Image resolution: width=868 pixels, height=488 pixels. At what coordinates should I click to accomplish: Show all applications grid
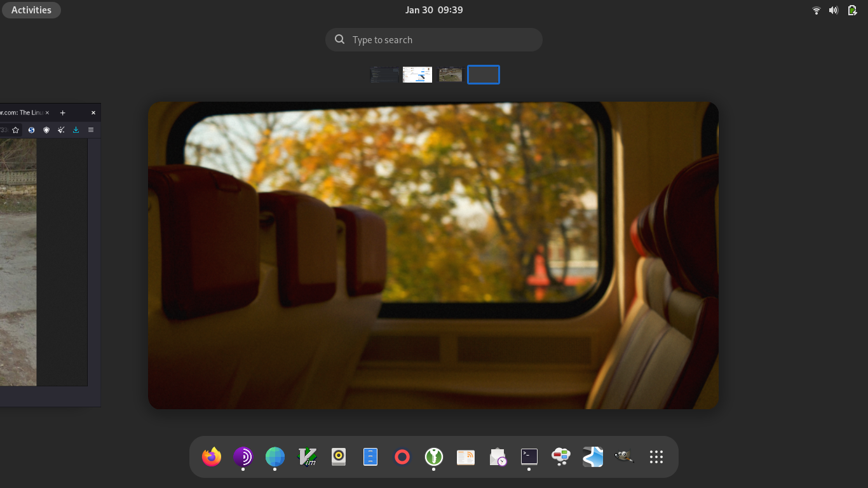point(656,457)
